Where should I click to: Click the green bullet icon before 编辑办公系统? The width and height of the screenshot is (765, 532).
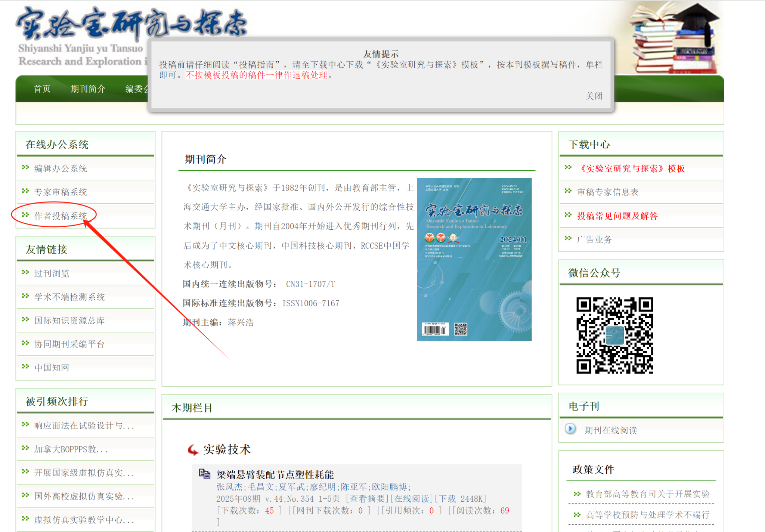coord(25,167)
